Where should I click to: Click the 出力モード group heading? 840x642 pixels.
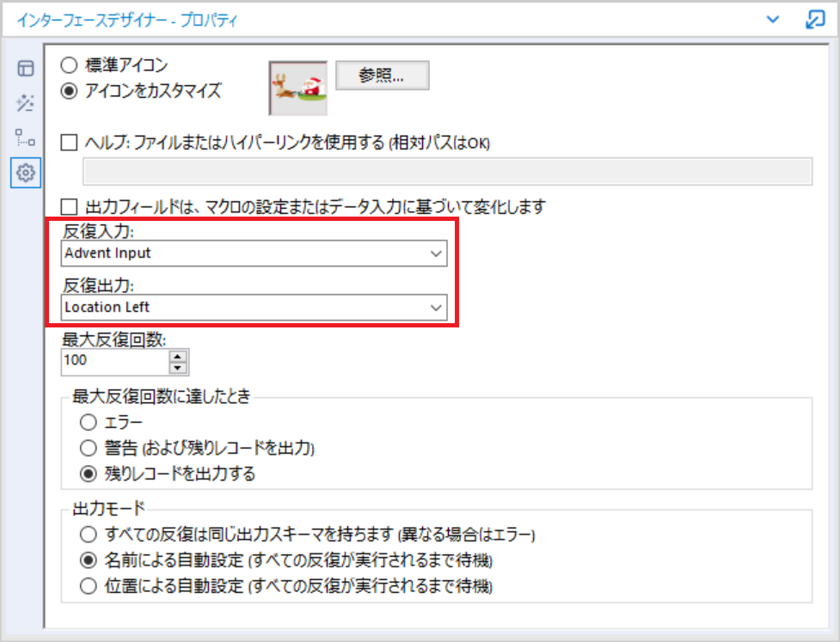(x=108, y=508)
